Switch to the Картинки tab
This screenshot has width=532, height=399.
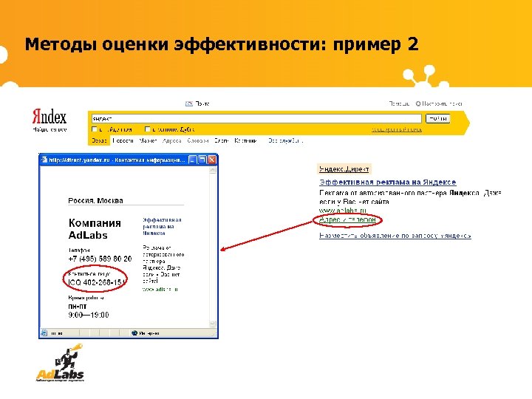point(245,140)
